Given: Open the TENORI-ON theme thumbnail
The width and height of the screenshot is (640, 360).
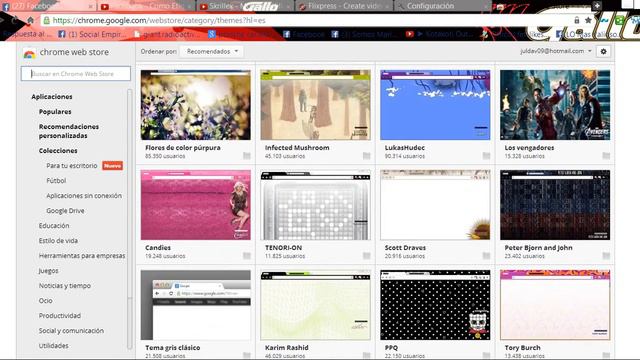Looking at the screenshot, I should [x=316, y=205].
